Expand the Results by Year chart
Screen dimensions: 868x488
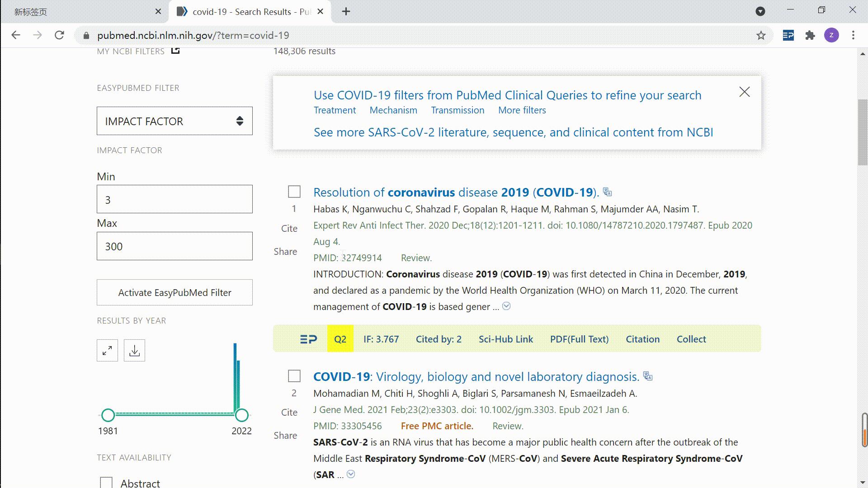coord(107,350)
